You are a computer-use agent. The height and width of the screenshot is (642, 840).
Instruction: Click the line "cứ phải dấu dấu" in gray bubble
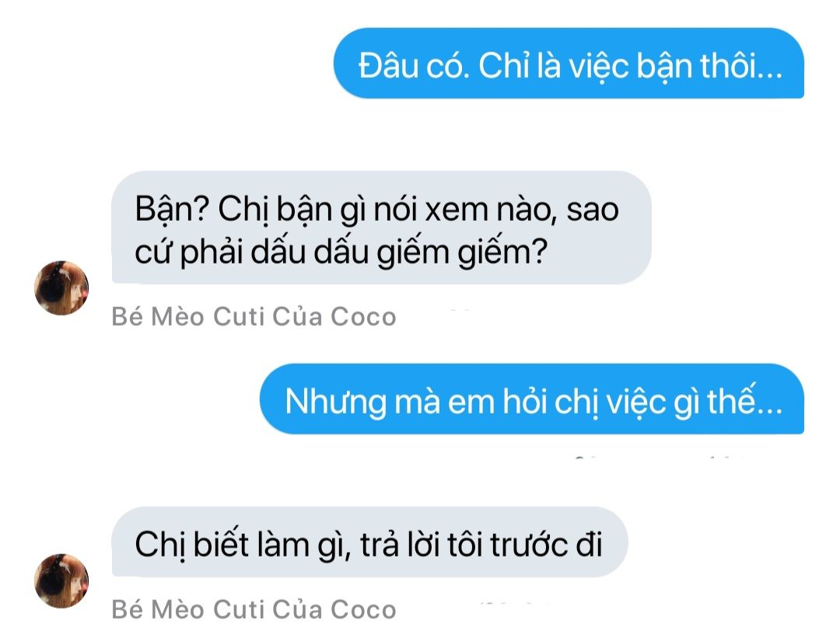(252, 252)
